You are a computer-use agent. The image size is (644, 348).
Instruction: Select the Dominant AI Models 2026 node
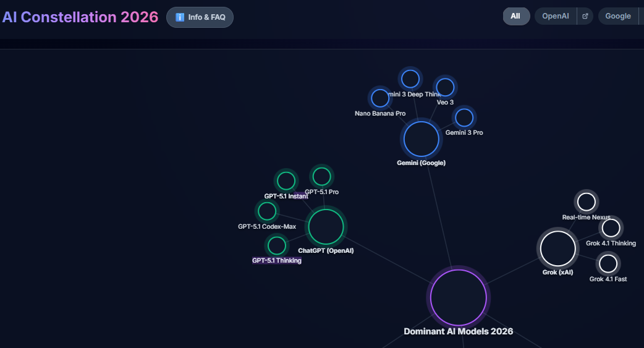tap(459, 297)
